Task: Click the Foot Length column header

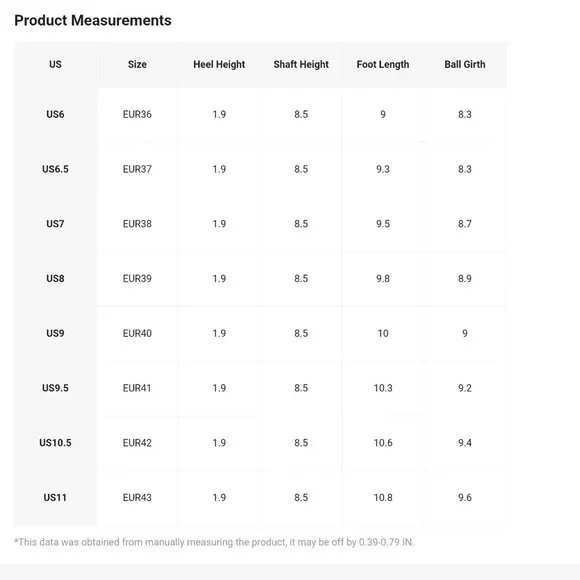Action: pyautogui.click(x=383, y=64)
